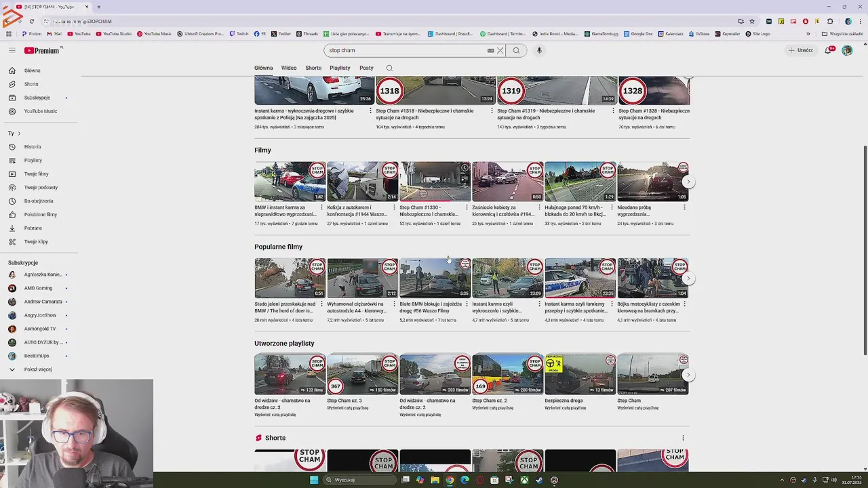This screenshot has width=868, height=488.
Task: Click the 'Utworzone playlisty' section heading
Action: point(284,344)
